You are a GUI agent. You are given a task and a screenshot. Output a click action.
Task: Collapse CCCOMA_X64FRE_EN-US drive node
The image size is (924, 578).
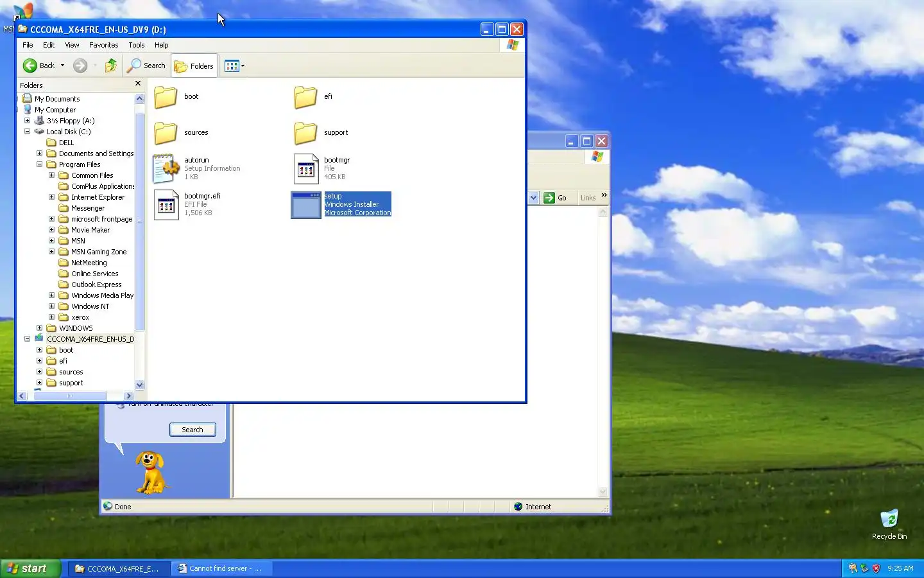pos(27,339)
